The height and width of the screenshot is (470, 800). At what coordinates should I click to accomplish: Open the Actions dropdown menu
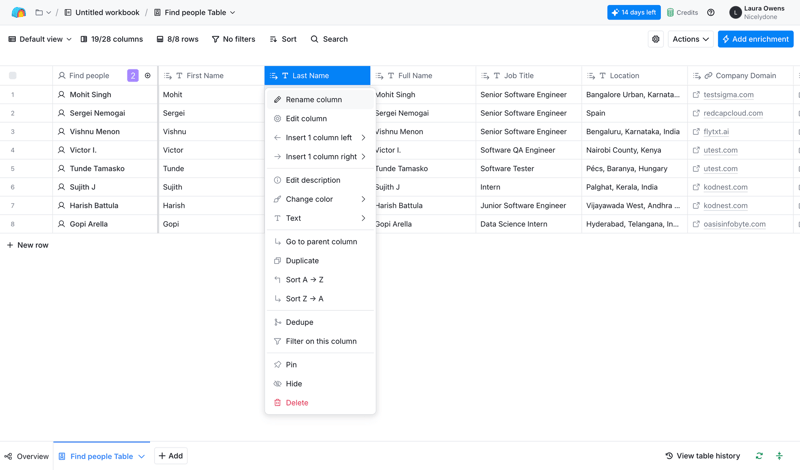coord(690,39)
